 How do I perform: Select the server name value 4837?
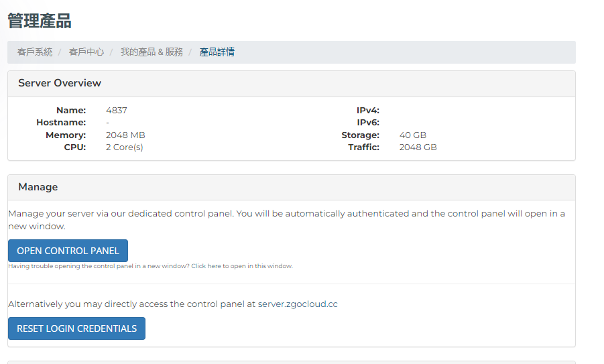coord(117,110)
